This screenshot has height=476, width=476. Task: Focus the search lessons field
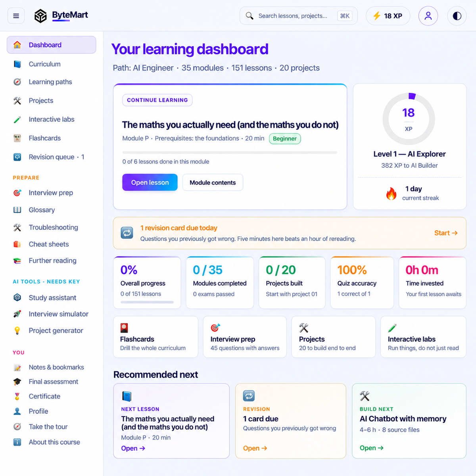(x=299, y=16)
